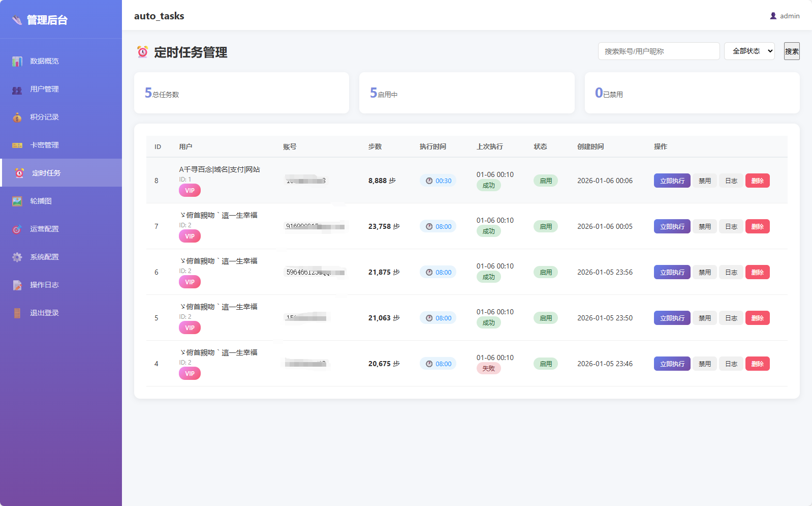Go to 用户管理 page

61,89
